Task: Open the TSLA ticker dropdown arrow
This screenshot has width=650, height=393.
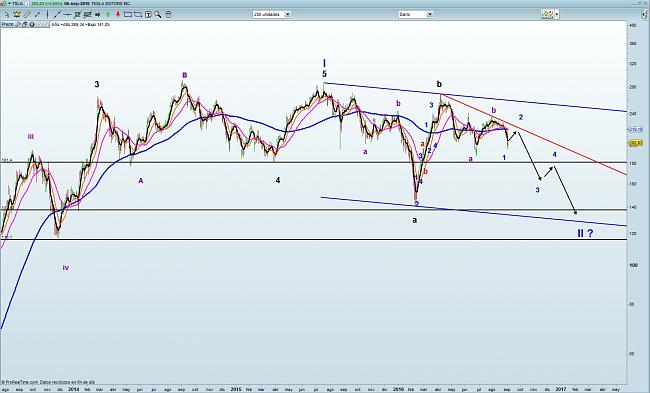Action: pos(9,3)
